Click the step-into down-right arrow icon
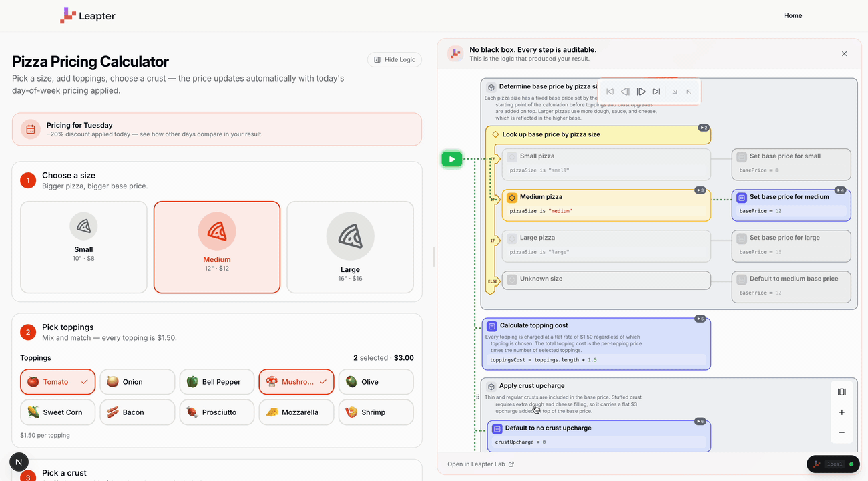The width and height of the screenshot is (868, 481). (674, 92)
